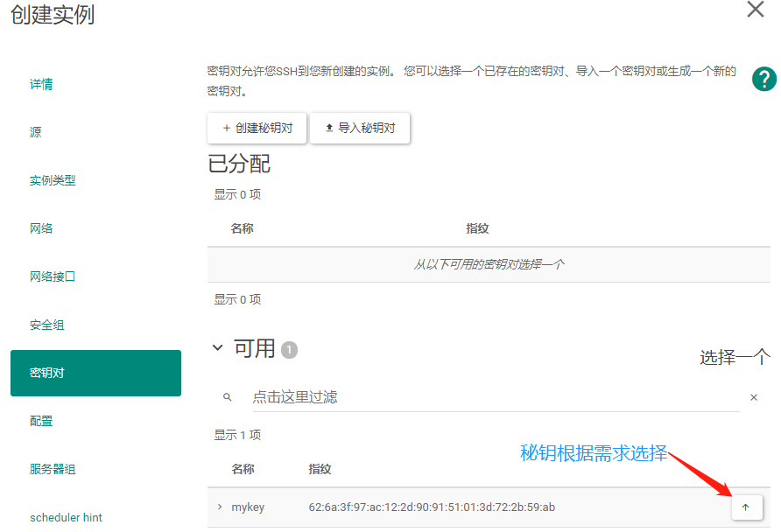Click the 导入秘钥对 button
This screenshot has height=532, width=781.
click(x=360, y=128)
